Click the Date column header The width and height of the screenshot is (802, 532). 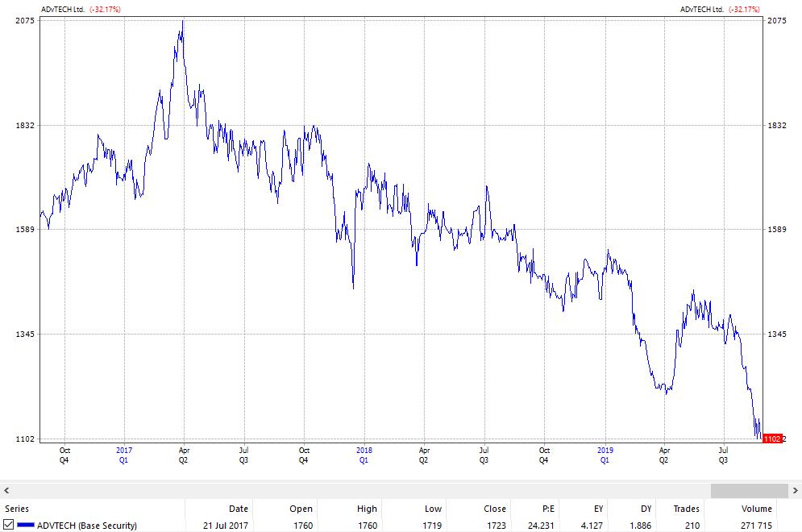point(238,509)
